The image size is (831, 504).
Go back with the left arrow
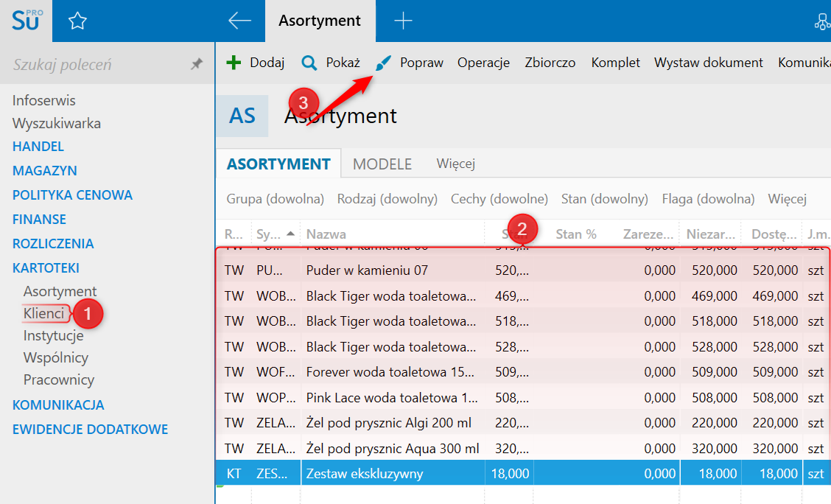239,21
